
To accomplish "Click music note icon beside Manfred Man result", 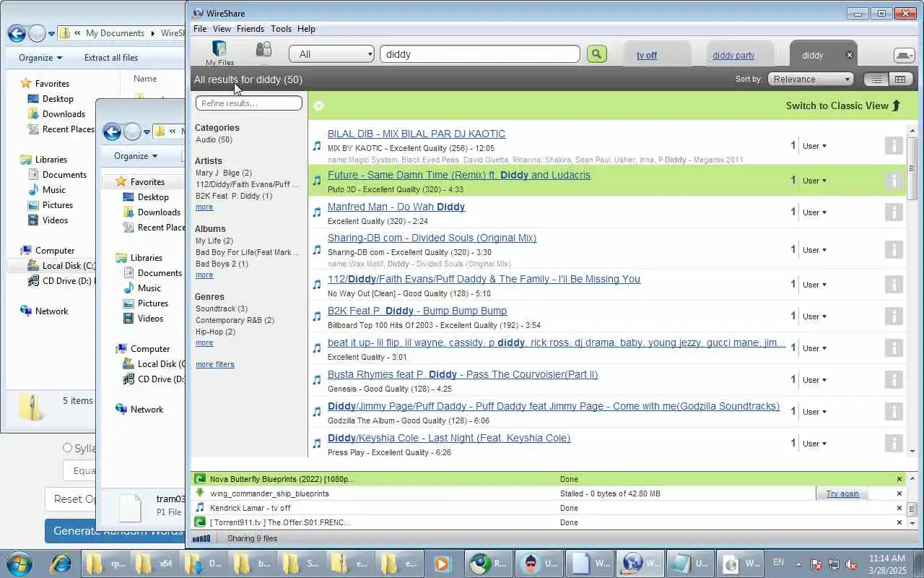I will (x=317, y=212).
